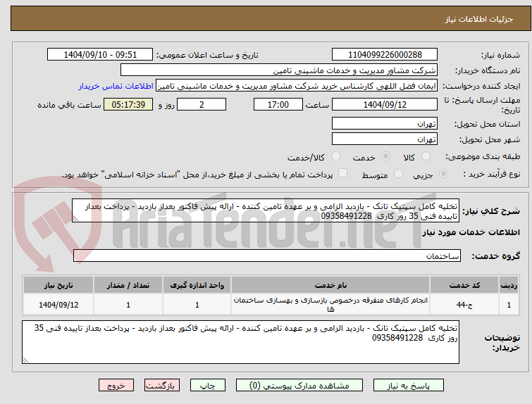Click the announcement date field 1404/09/10 - 09:51
The height and width of the screenshot is (404, 532).
[x=100, y=54]
